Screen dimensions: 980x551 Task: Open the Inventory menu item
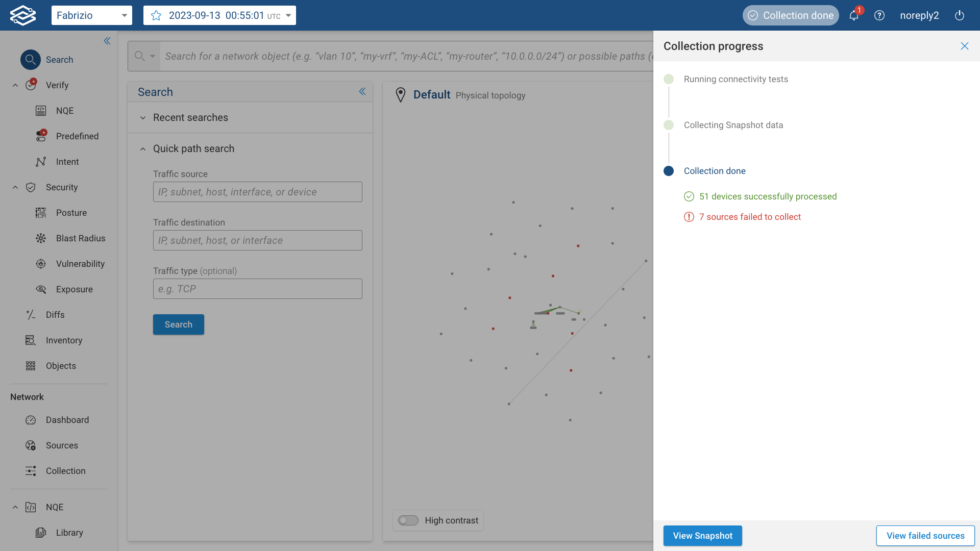click(64, 340)
